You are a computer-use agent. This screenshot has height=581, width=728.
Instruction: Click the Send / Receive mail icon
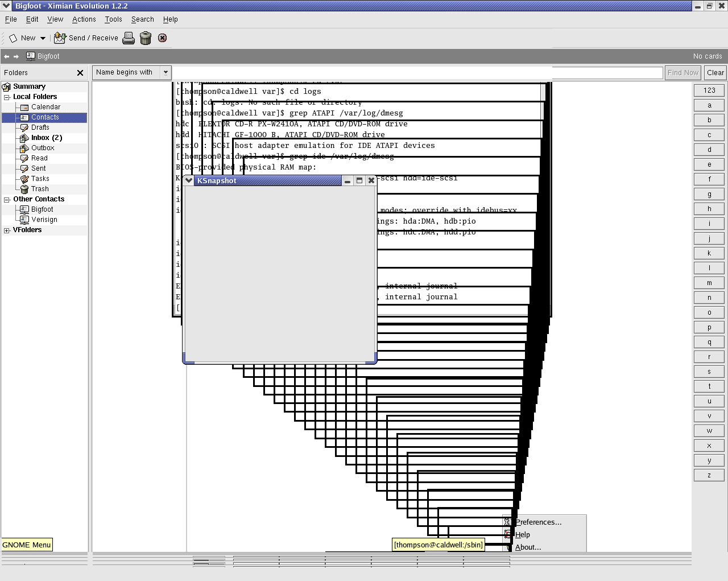(x=60, y=38)
